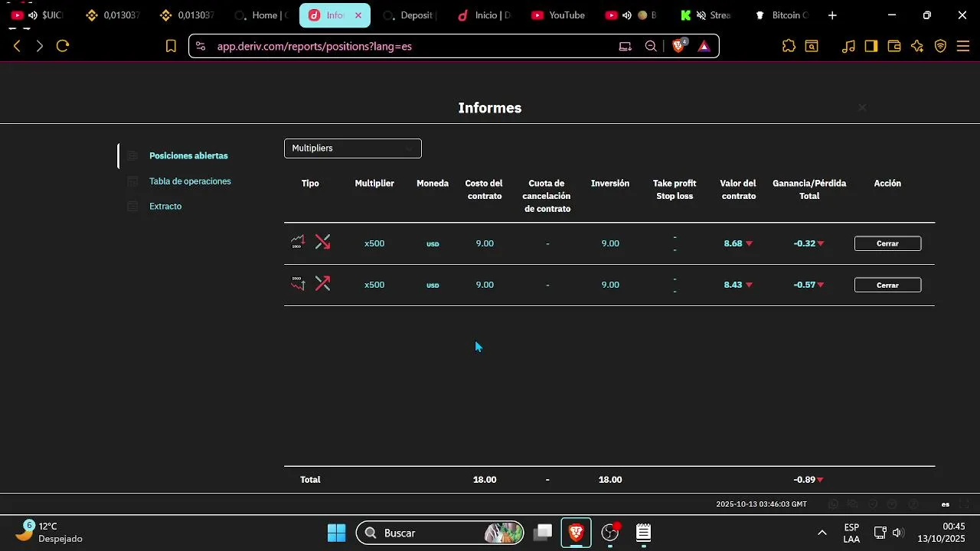Click the Costo del contrato column header
The height and width of the screenshot is (551, 980).
coord(484,190)
